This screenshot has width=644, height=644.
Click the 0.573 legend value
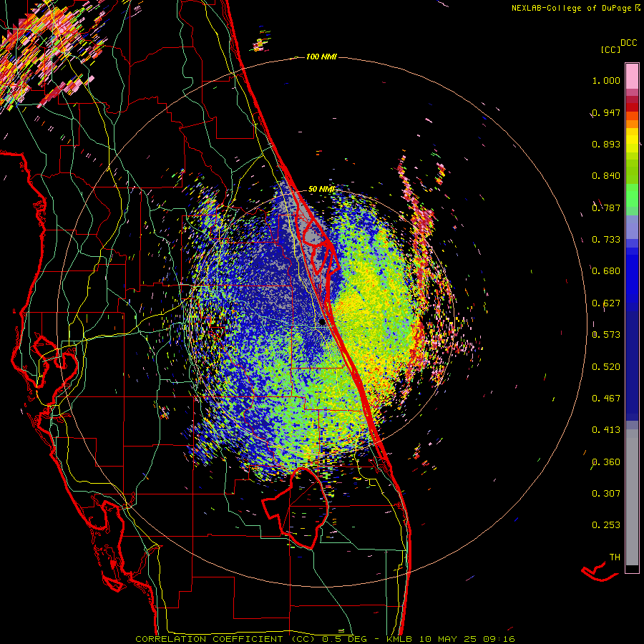606,335
